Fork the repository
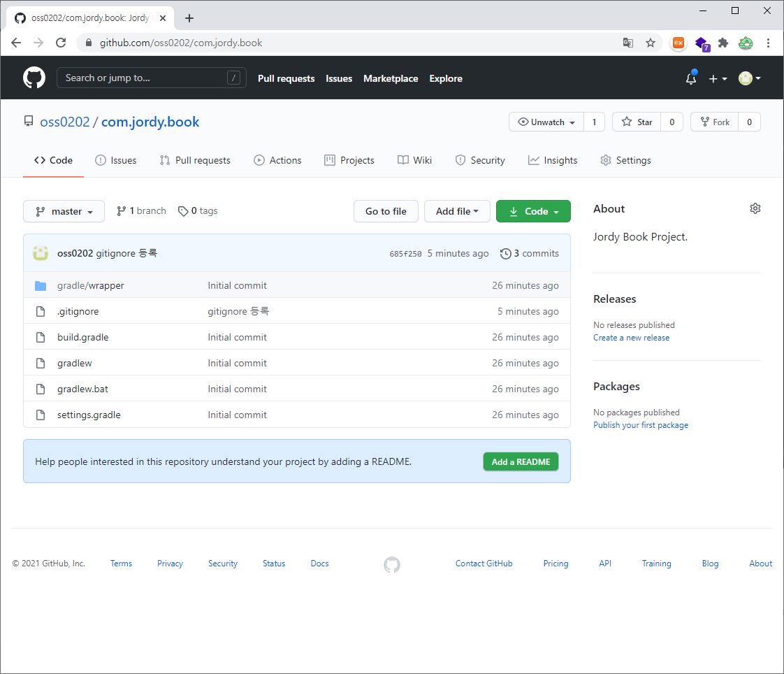 [x=715, y=122]
